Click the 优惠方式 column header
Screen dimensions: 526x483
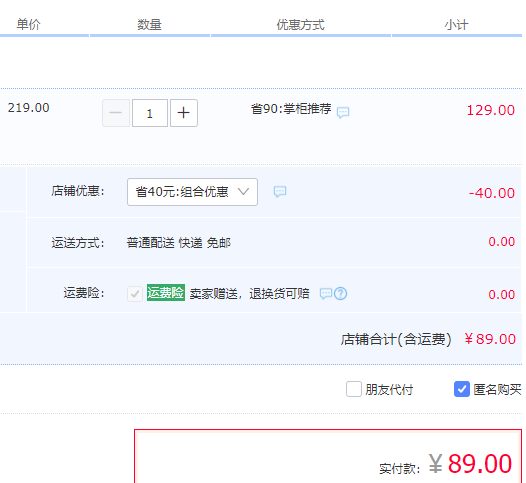[x=301, y=25]
